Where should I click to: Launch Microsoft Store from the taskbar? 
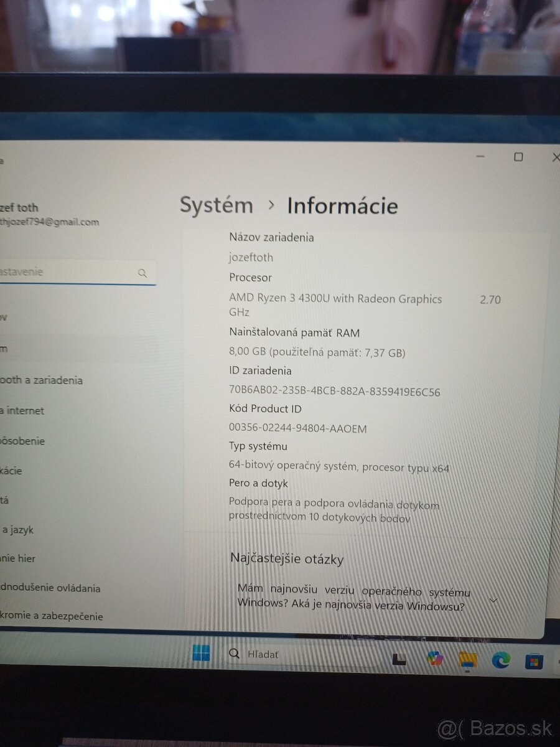click(533, 661)
